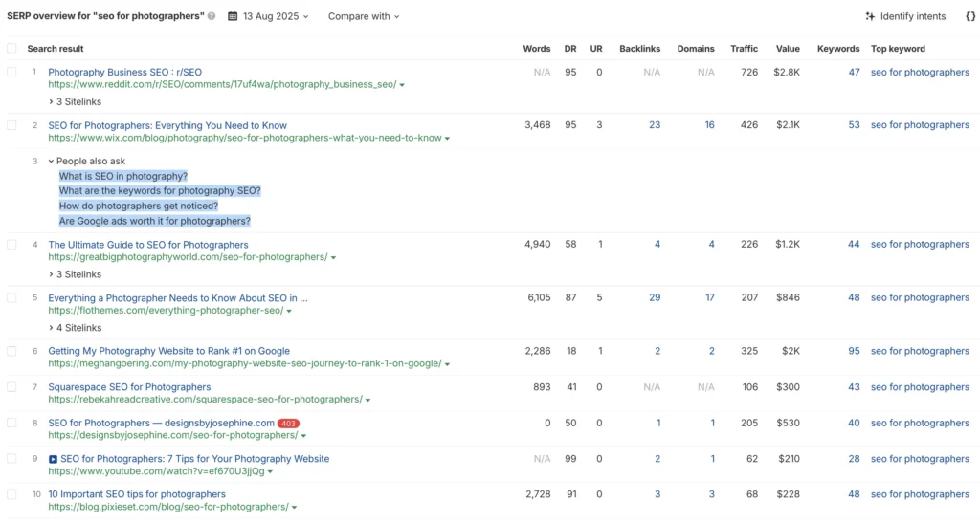Open dropdown arrow after flothemes.com URL
Screen dimensions: 980x523
pos(289,311)
